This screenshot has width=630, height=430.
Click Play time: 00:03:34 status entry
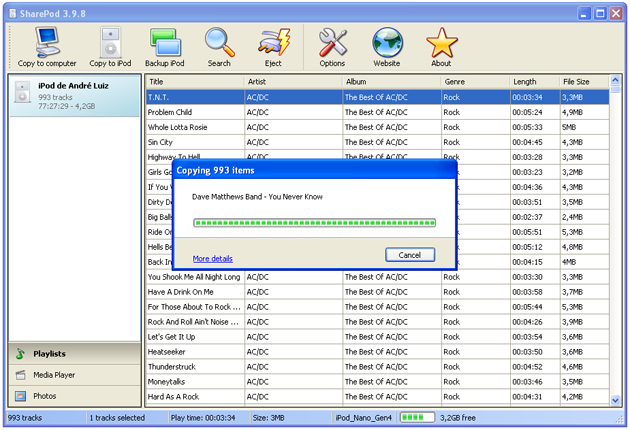[x=203, y=418]
